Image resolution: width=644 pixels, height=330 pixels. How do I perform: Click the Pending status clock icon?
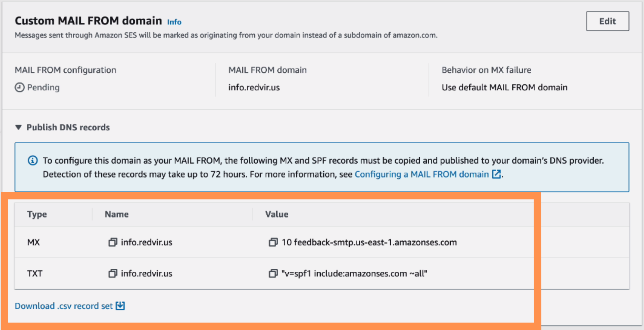coord(19,87)
